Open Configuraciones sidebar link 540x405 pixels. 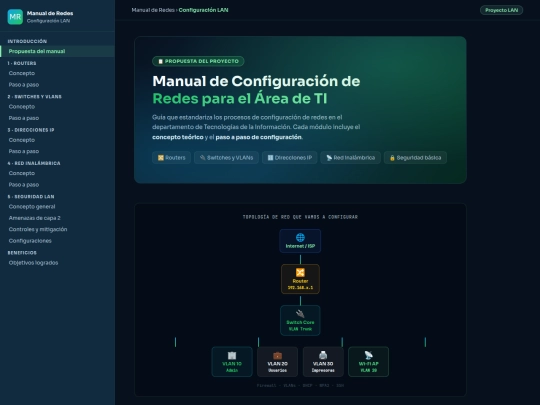coord(30,241)
